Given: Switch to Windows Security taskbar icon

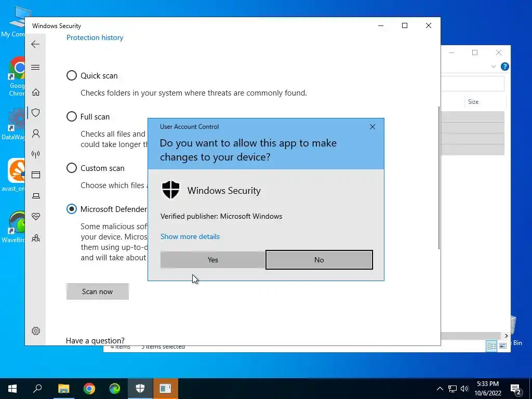Looking at the screenshot, I should (x=140, y=389).
